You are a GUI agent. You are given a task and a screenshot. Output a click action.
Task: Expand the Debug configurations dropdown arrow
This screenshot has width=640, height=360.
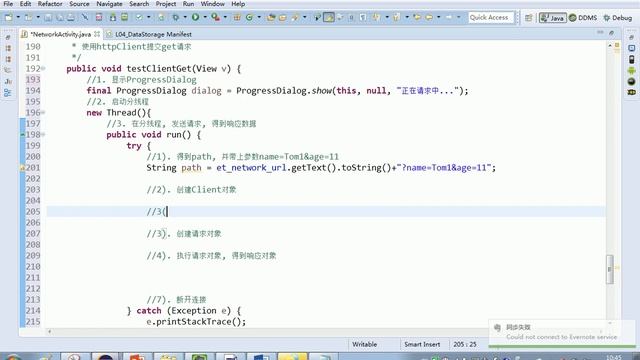click(185, 17)
